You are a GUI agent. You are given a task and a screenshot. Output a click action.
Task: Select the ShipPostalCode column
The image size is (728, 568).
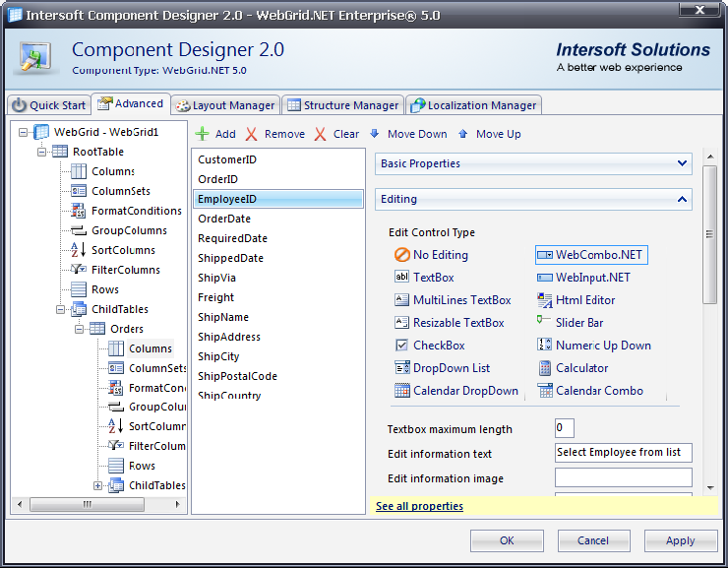click(277, 376)
